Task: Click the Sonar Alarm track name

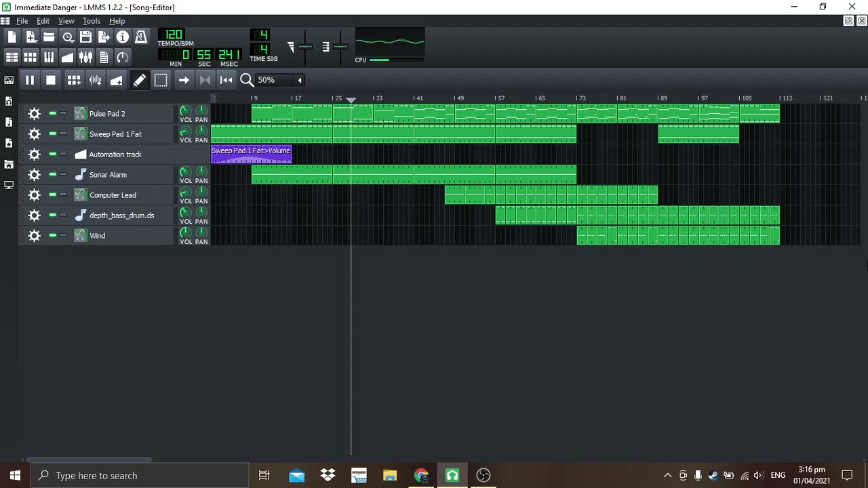Action: (108, 175)
